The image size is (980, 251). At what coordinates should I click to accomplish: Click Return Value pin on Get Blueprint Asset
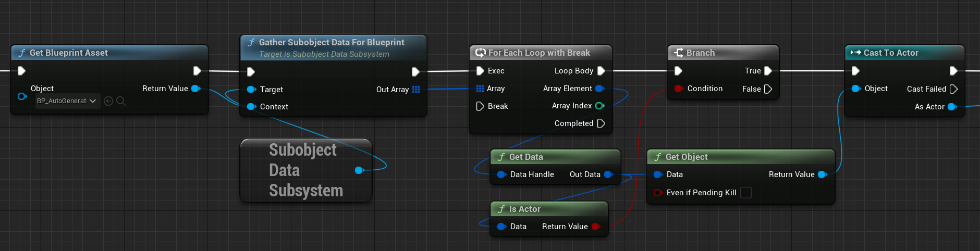[x=197, y=89]
